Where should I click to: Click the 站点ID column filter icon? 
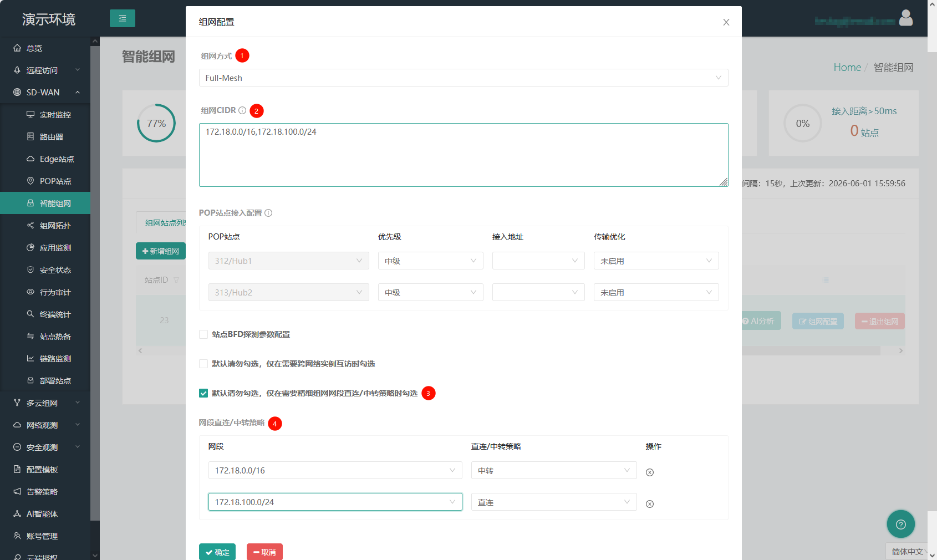[176, 280]
